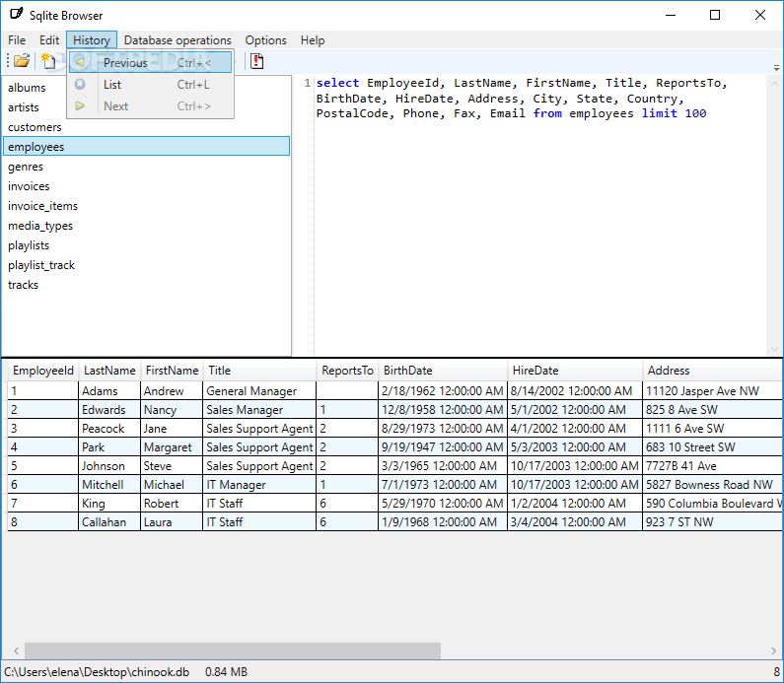Select the genres table
Viewport: 784px width, 683px height.
point(146,167)
